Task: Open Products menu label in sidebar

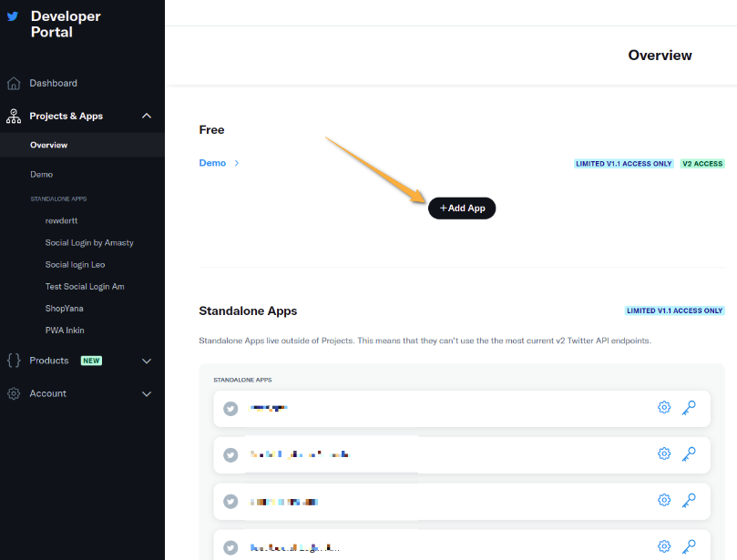Action: click(x=49, y=361)
